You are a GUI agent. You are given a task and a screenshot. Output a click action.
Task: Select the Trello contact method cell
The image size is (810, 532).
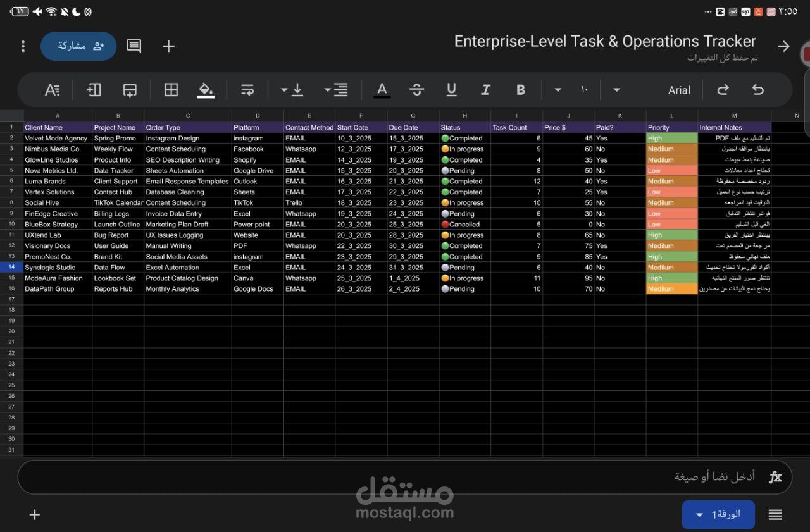coord(309,203)
